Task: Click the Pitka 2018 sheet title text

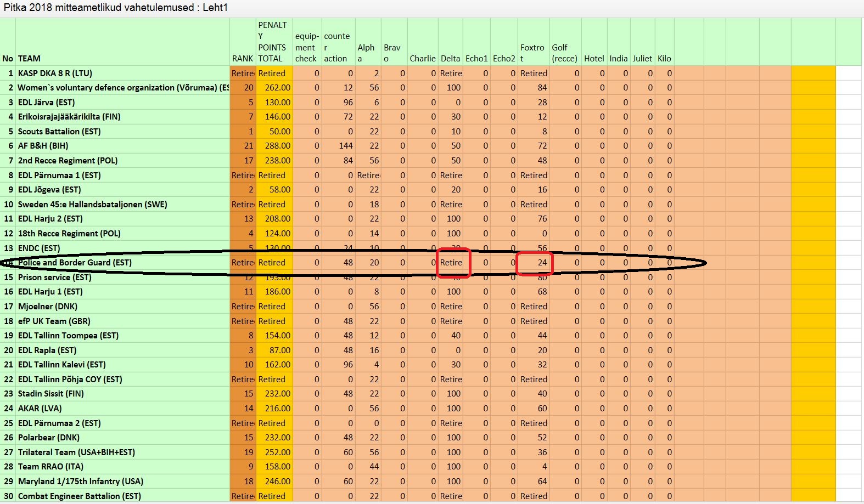Action: pos(115,8)
